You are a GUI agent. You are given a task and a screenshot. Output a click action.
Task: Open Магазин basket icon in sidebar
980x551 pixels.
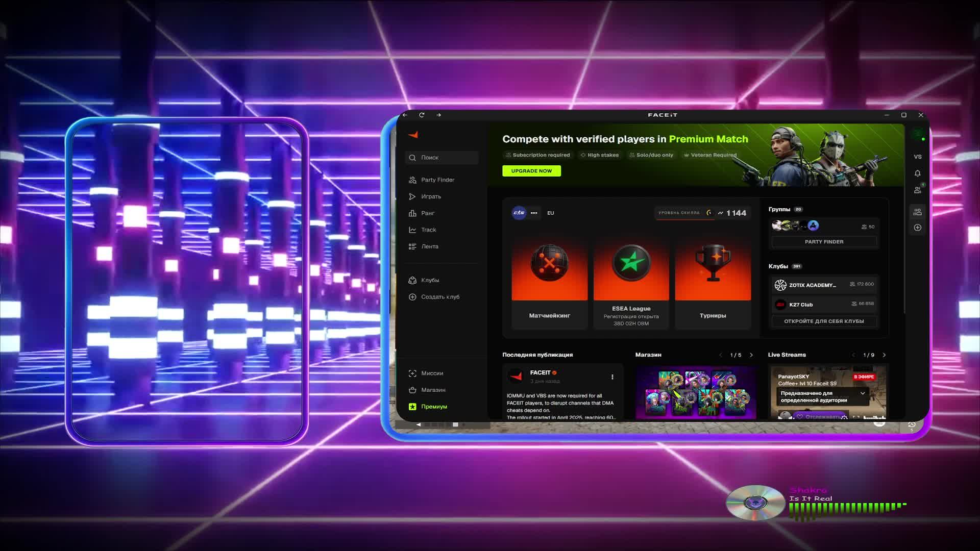(x=412, y=390)
